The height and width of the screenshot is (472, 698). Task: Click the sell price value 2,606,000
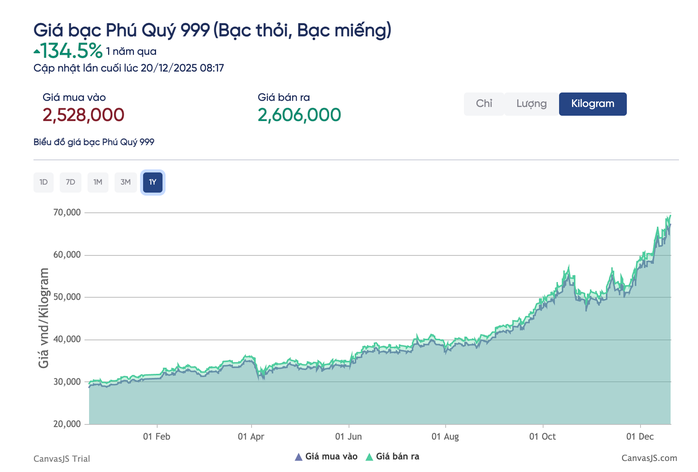(x=299, y=115)
